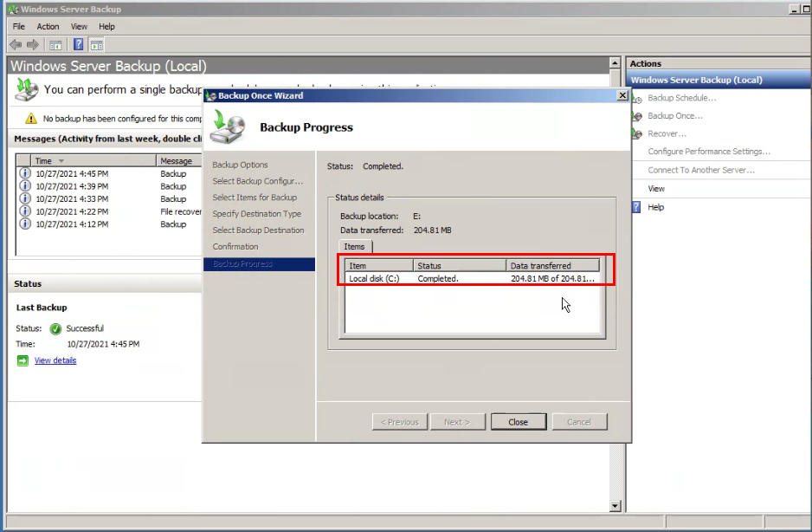
Task: Click the Close button in the wizard
Action: click(x=519, y=422)
